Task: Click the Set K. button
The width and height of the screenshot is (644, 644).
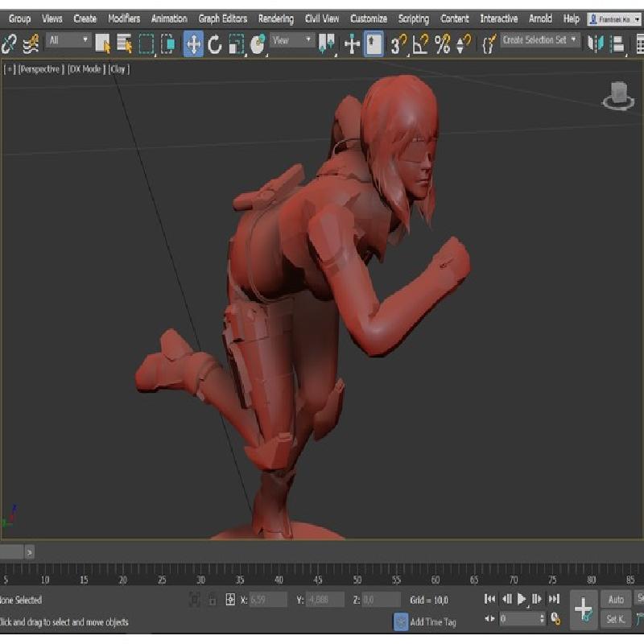Action: (616, 619)
